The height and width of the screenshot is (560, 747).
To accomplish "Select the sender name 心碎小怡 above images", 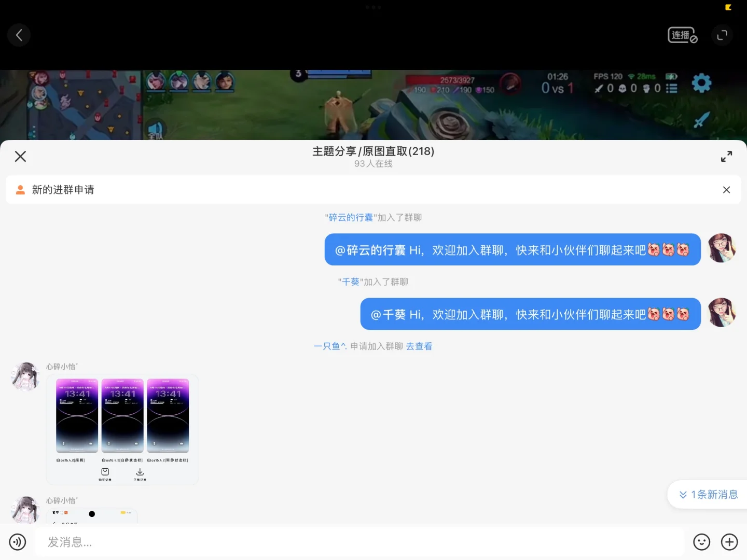I will [x=62, y=367].
